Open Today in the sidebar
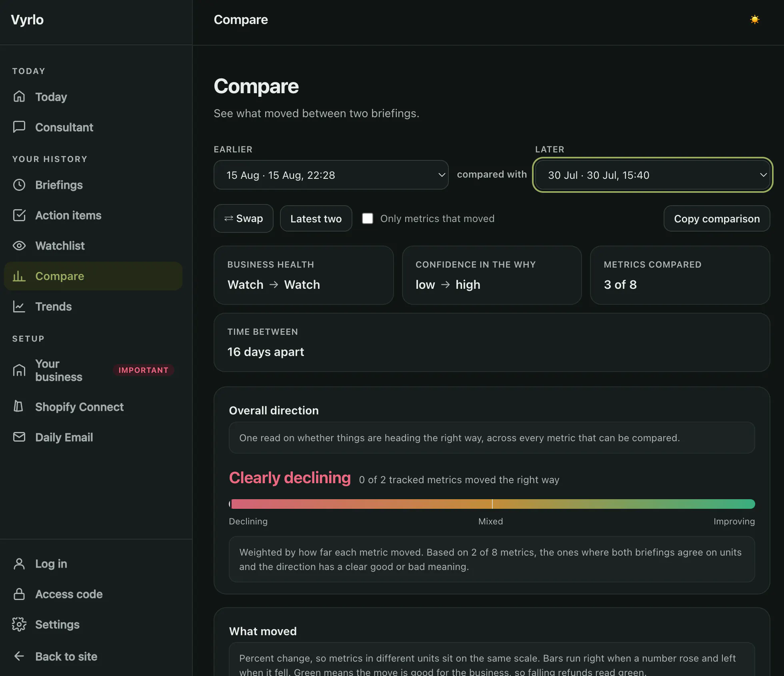 (x=93, y=96)
